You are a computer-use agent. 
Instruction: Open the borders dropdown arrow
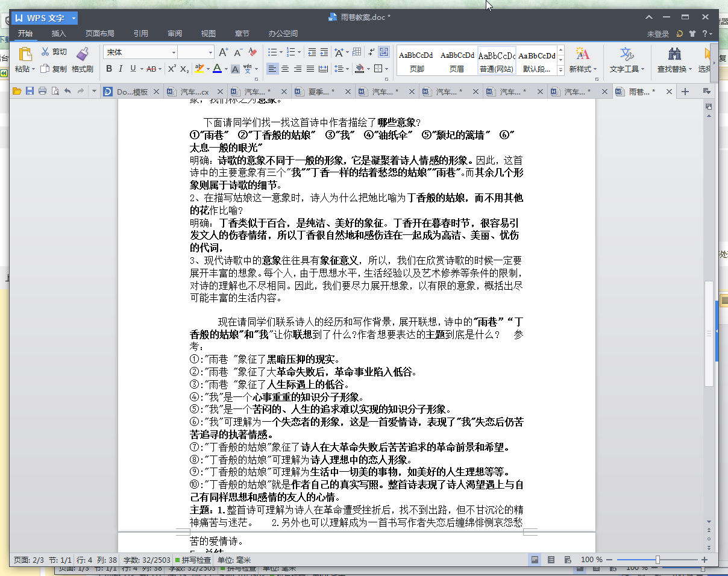386,69
